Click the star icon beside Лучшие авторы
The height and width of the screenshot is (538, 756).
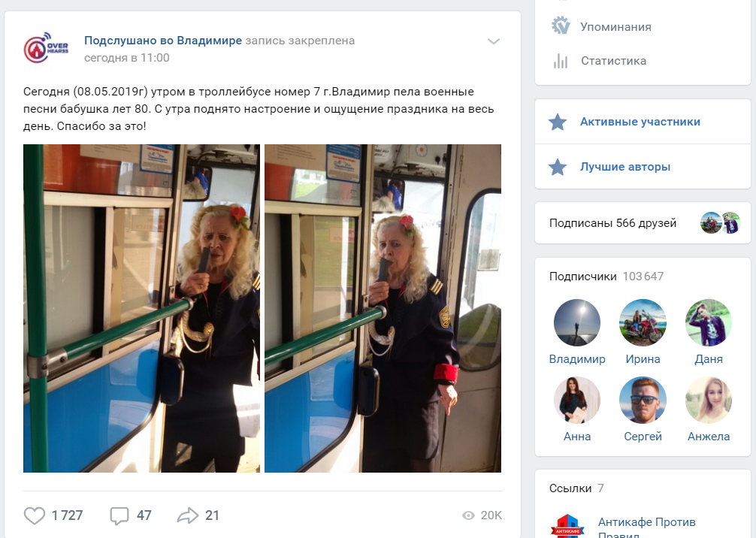pyautogui.click(x=558, y=167)
